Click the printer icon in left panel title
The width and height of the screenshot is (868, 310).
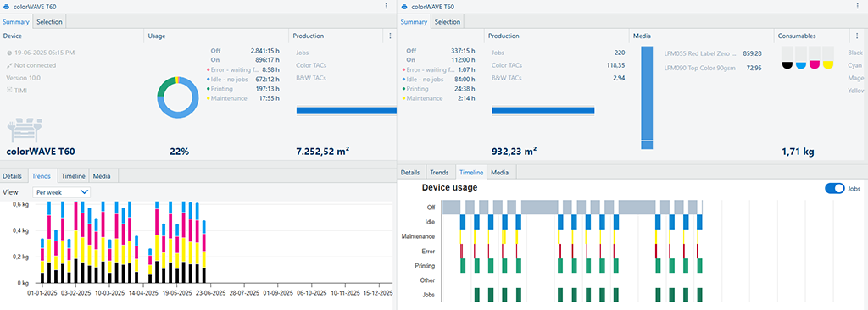click(x=7, y=7)
